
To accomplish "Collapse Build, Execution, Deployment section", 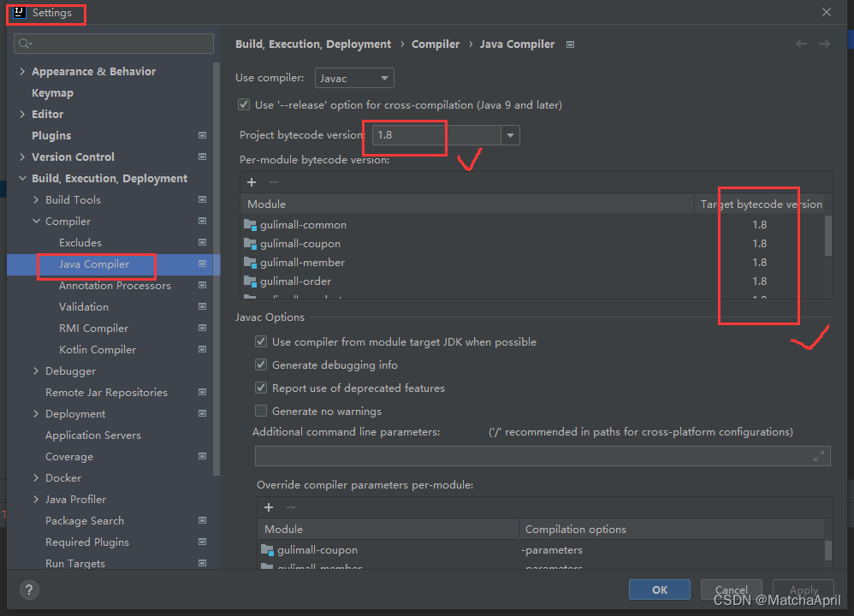I will 22,178.
